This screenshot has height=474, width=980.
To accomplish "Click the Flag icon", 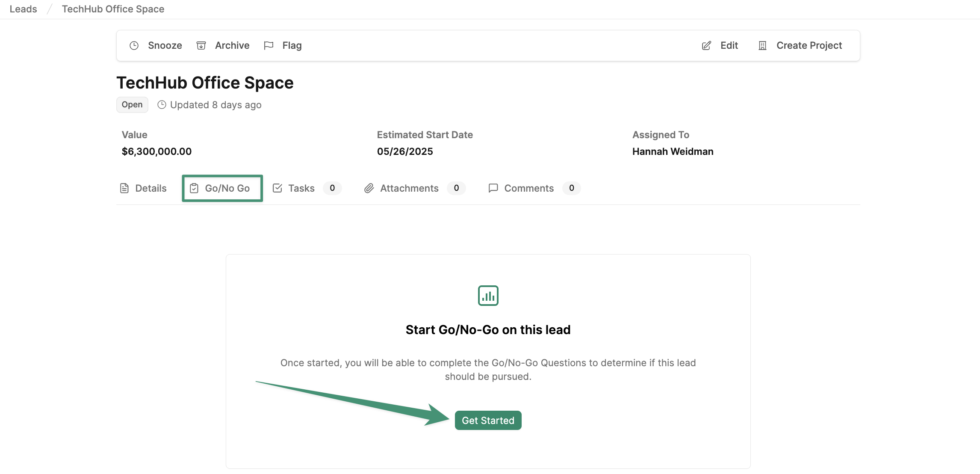I will coord(269,45).
